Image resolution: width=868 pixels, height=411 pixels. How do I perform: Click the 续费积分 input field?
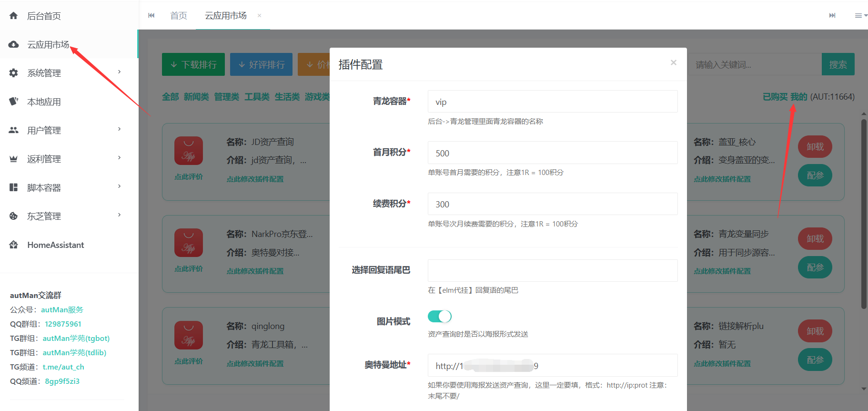pyautogui.click(x=553, y=204)
